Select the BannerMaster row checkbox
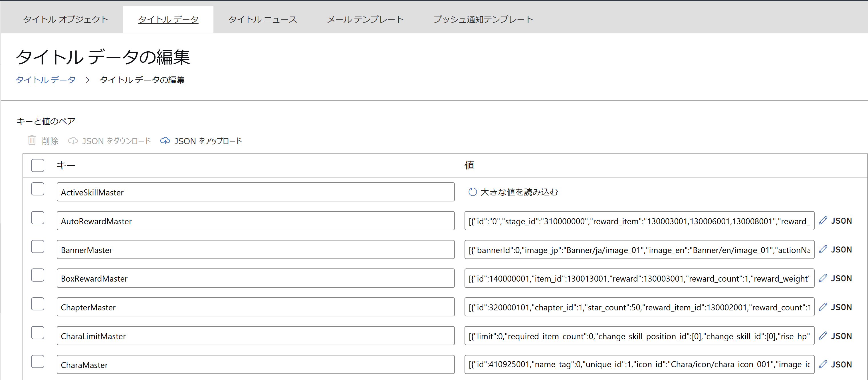 37,246
